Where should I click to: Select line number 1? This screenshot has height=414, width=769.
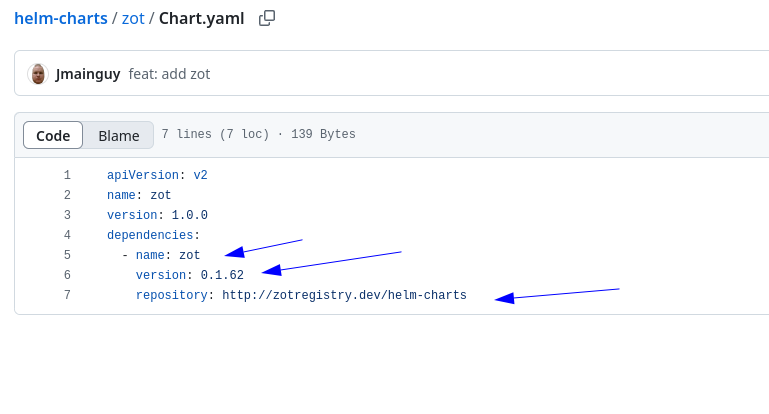[x=67, y=175]
